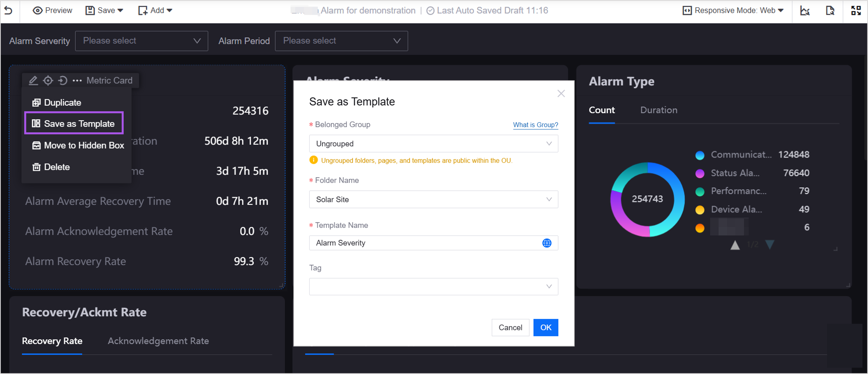Open the What is Group? link
The width and height of the screenshot is (868, 374).
(x=535, y=125)
